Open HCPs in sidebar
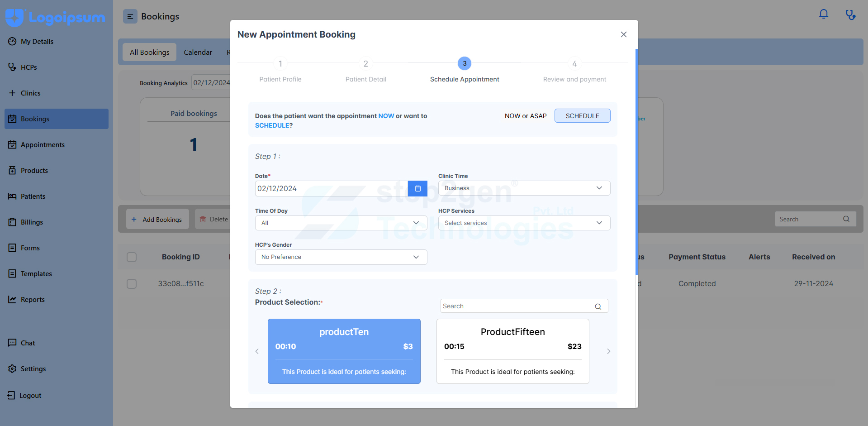Screen dimensions: 868x426 point(57,67)
